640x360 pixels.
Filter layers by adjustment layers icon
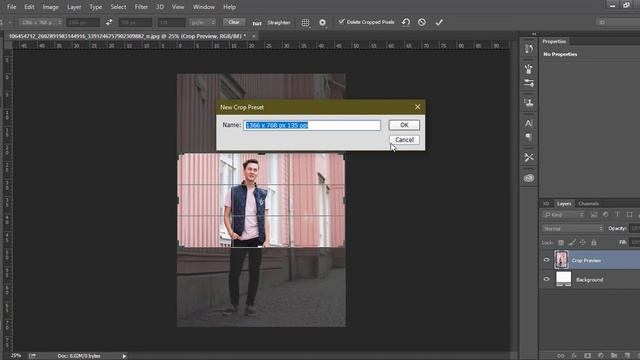click(606, 215)
